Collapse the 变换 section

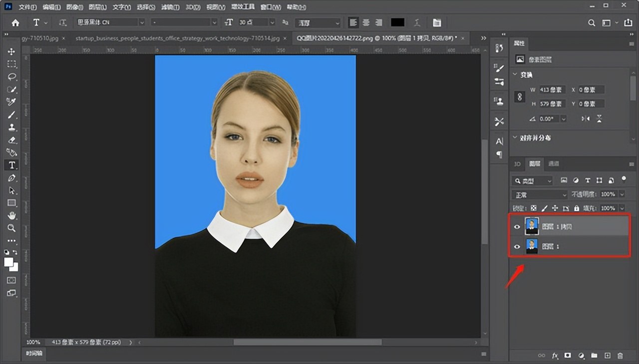point(516,75)
